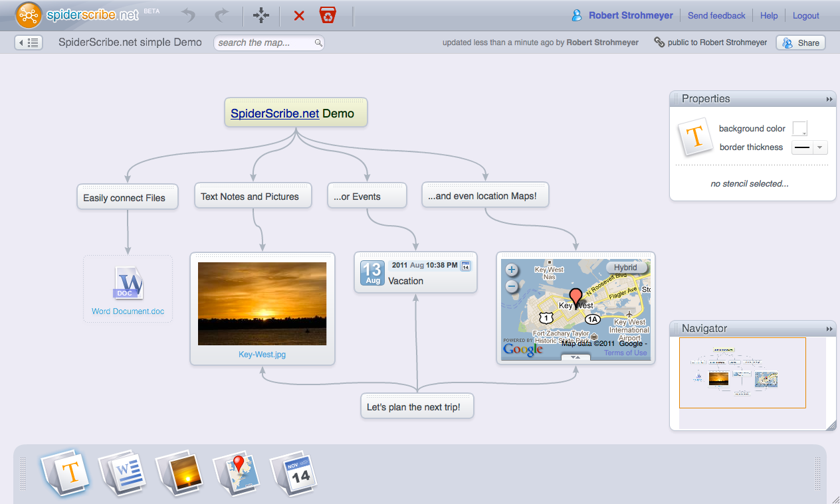Screen dimensions: 840x504
Task: Click the 13 Aug calendar date icon
Action: (x=373, y=273)
